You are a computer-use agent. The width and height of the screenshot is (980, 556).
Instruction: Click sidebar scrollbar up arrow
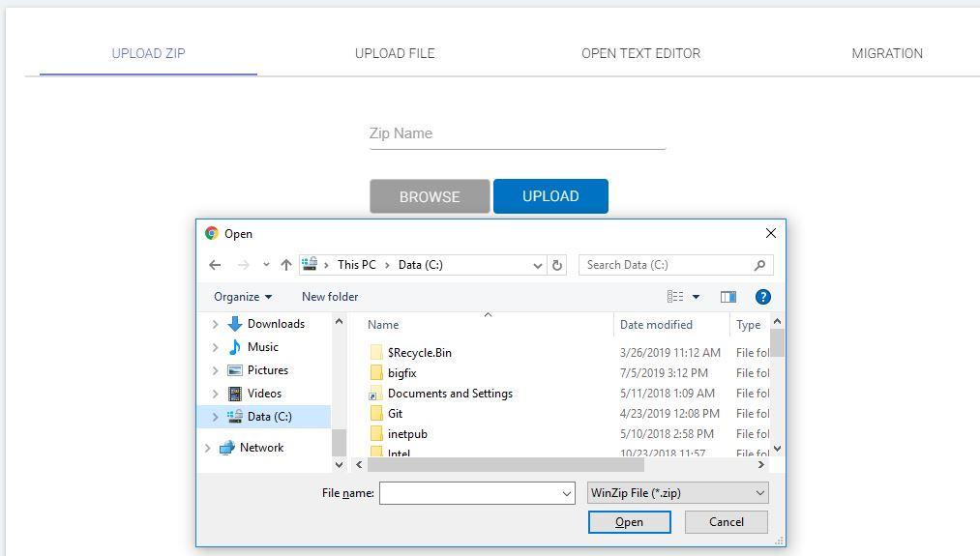(x=339, y=321)
